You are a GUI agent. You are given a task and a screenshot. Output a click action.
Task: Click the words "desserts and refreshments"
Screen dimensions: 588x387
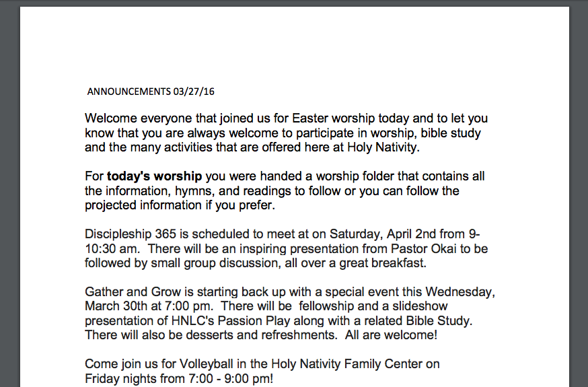pyautogui.click(x=287, y=335)
